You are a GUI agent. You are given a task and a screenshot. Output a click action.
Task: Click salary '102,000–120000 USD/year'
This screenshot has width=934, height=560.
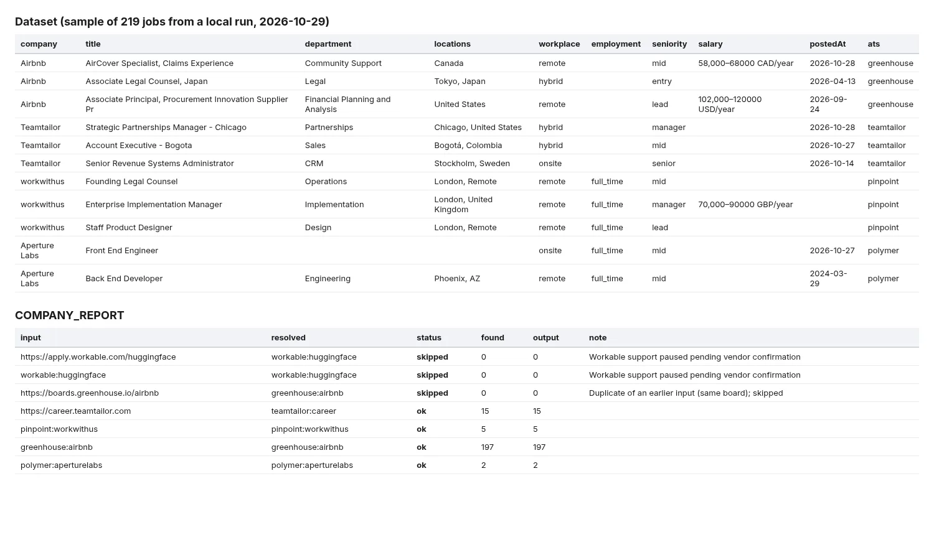tap(730, 105)
